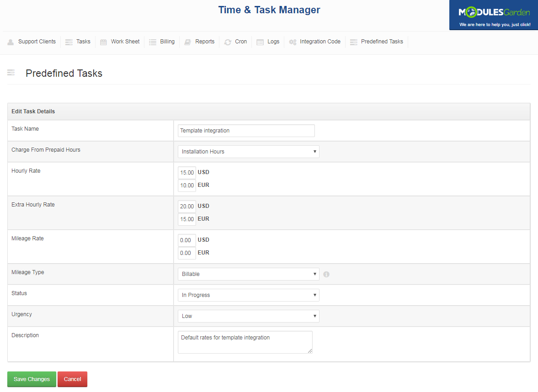
Task: Click the hamburger icon beside Predefined Tasks heading
Action: [x=10, y=72]
